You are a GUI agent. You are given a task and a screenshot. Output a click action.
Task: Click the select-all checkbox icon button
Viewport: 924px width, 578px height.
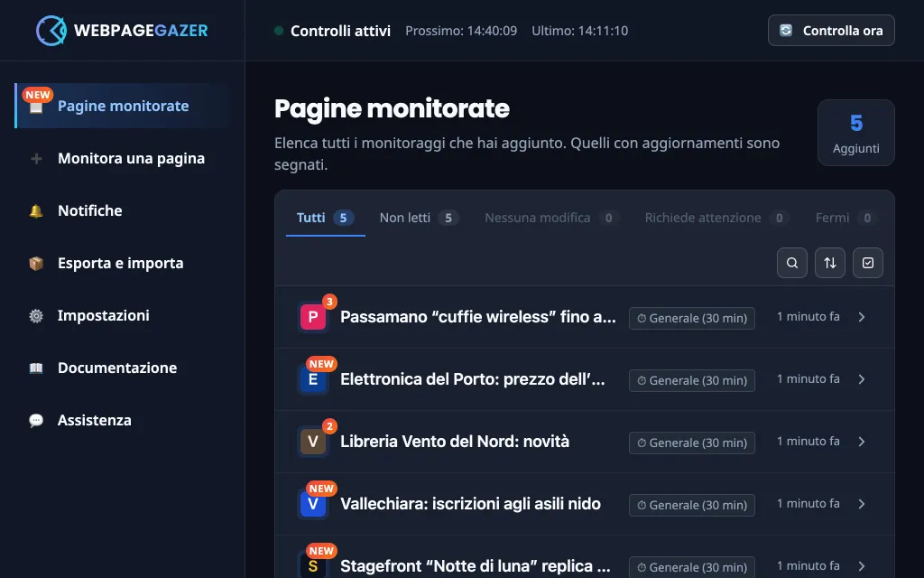tap(868, 263)
